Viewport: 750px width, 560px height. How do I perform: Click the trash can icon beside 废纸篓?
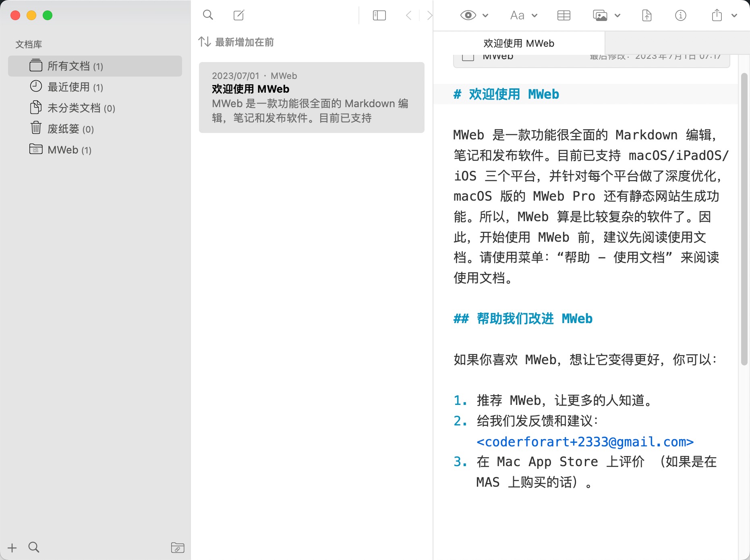36,128
